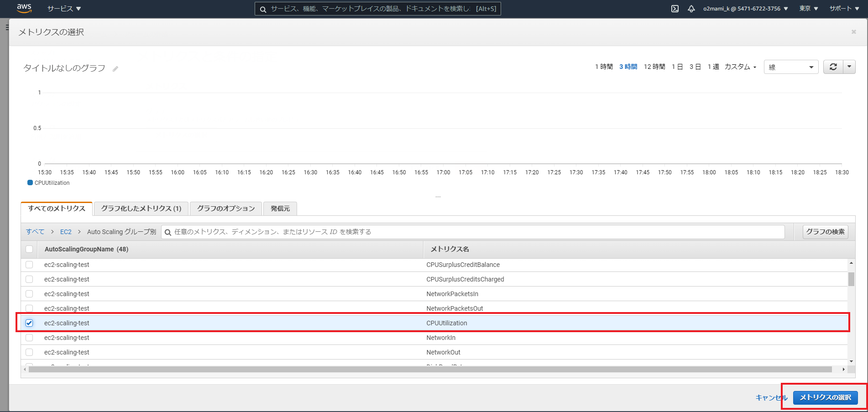Focus the AWS services search box
The image size is (868, 412).
click(377, 9)
